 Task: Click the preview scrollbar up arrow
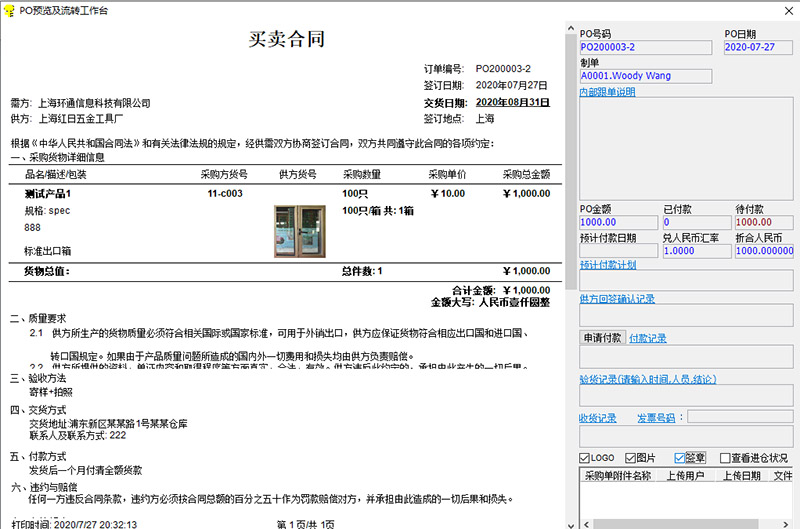tap(572, 28)
